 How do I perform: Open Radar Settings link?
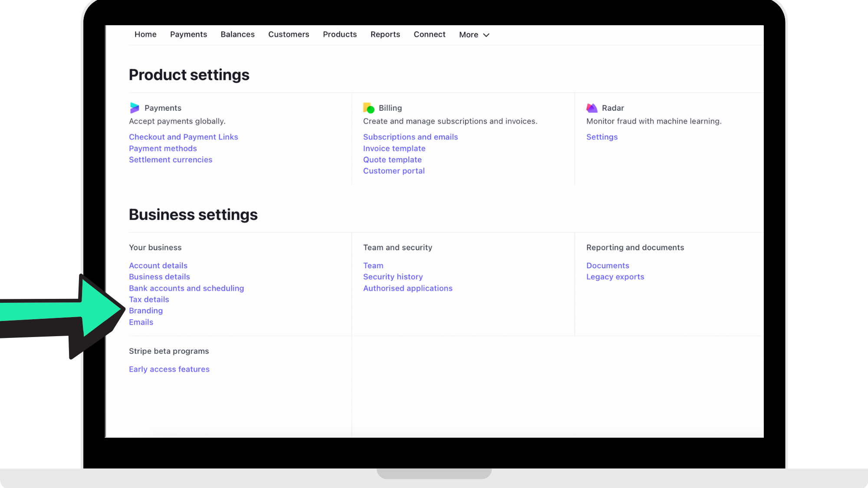tap(602, 137)
